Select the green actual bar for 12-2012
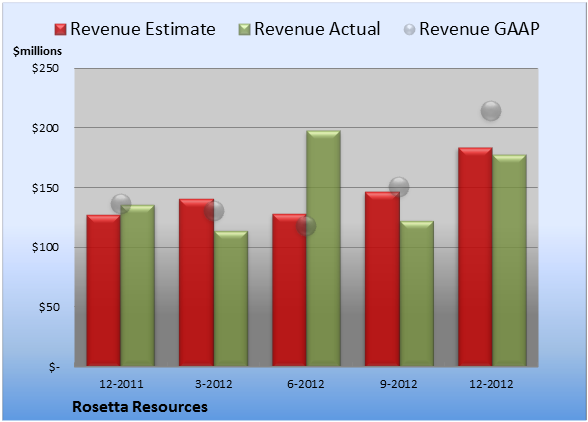Image resolution: width=588 pixels, height=422 pixels. 509,260
